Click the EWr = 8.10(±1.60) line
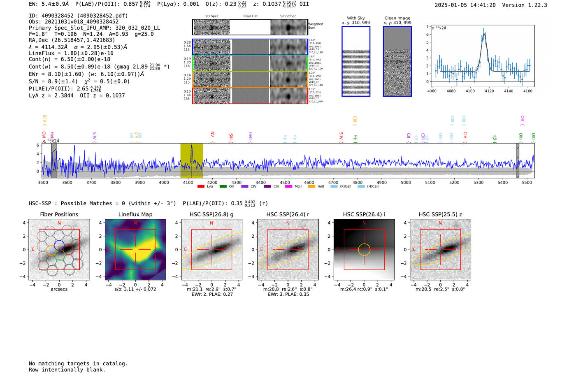This screenshot has height=392, width=576. pyautogui.click(x=86, y=74)
